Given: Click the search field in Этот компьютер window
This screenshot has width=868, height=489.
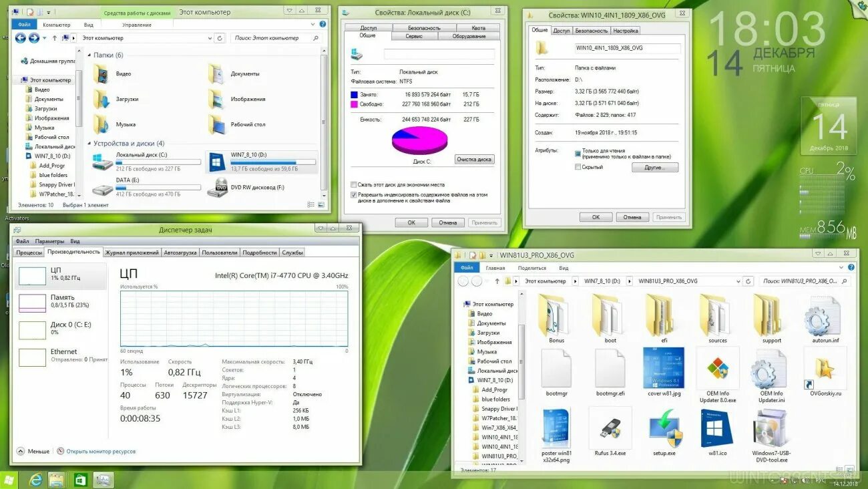Looking at the screenshot, I should point(276,38).
